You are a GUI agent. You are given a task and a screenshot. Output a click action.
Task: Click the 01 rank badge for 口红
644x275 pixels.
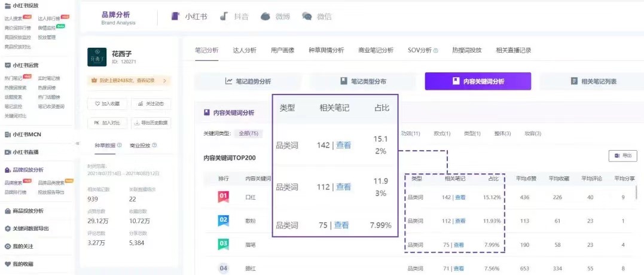(224, 197)
